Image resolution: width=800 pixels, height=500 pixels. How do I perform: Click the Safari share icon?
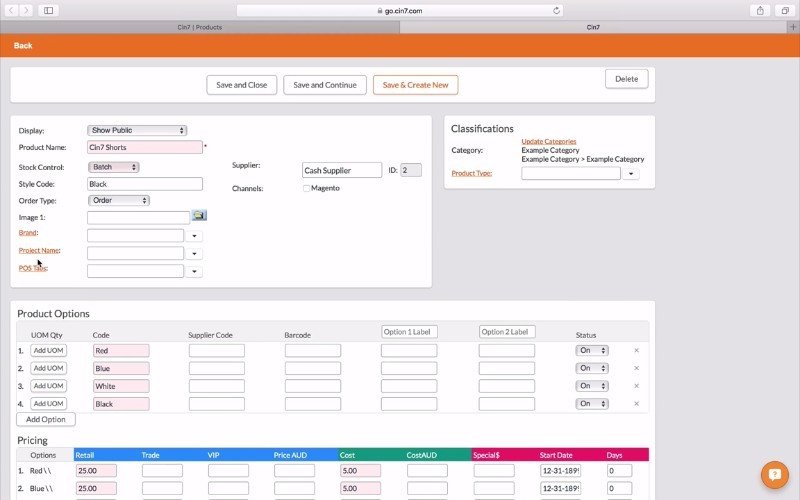point(760,10)
